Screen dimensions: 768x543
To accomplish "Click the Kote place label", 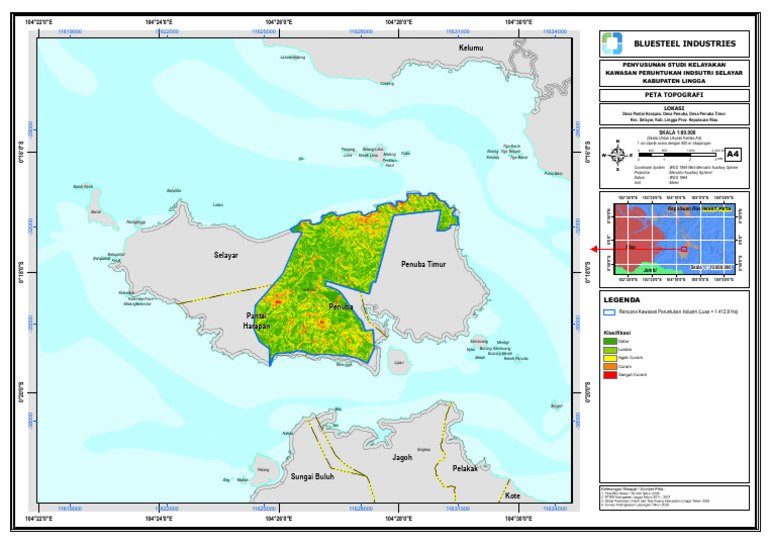I will 512,496.
